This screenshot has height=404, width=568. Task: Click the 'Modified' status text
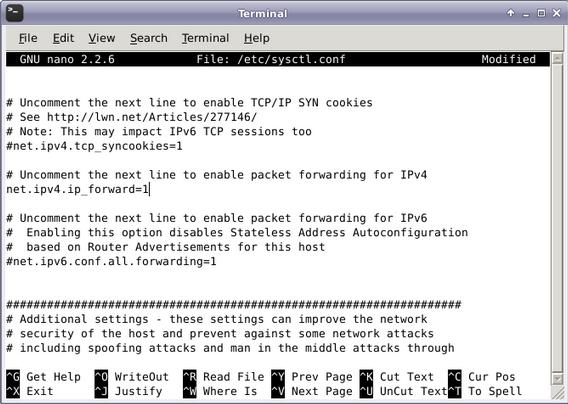point(509,59)
